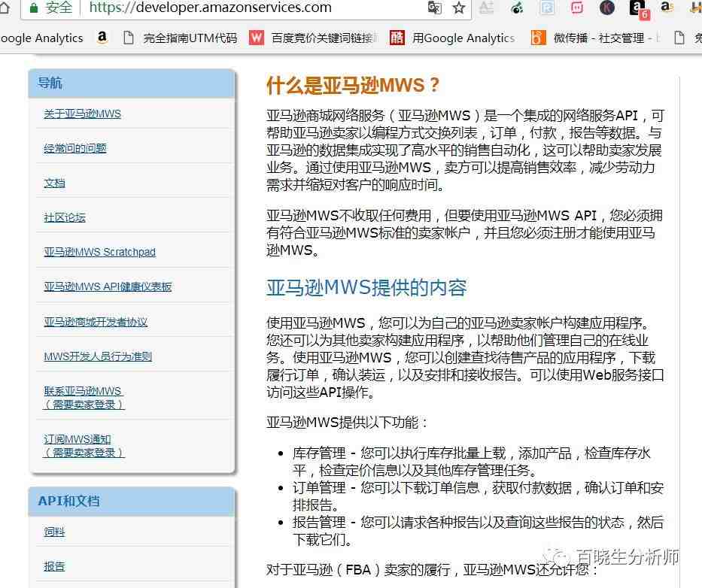This screenshot has height=588, width=702.
Task: Open the Amazon extension with badge 6
Action: coord(638,9)
